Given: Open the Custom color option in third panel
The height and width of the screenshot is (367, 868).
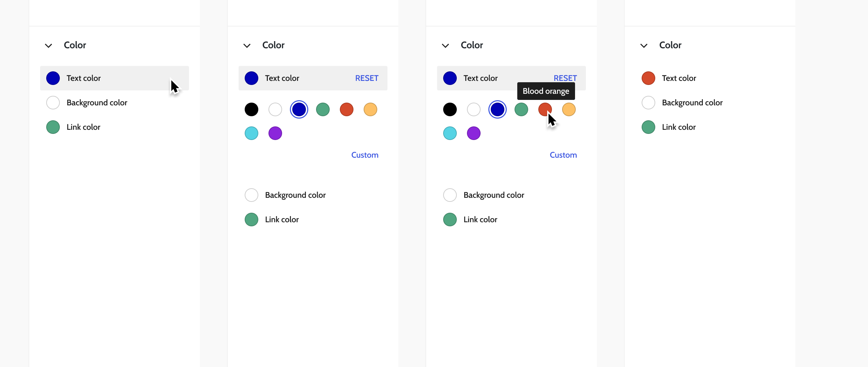Looking at the screenshot, I should pos(562,155).
